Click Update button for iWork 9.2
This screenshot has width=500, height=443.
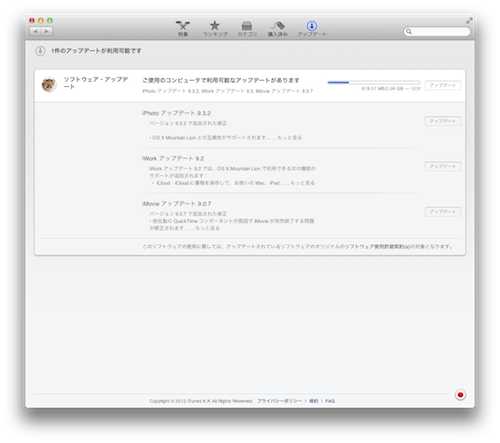point(443,166)
